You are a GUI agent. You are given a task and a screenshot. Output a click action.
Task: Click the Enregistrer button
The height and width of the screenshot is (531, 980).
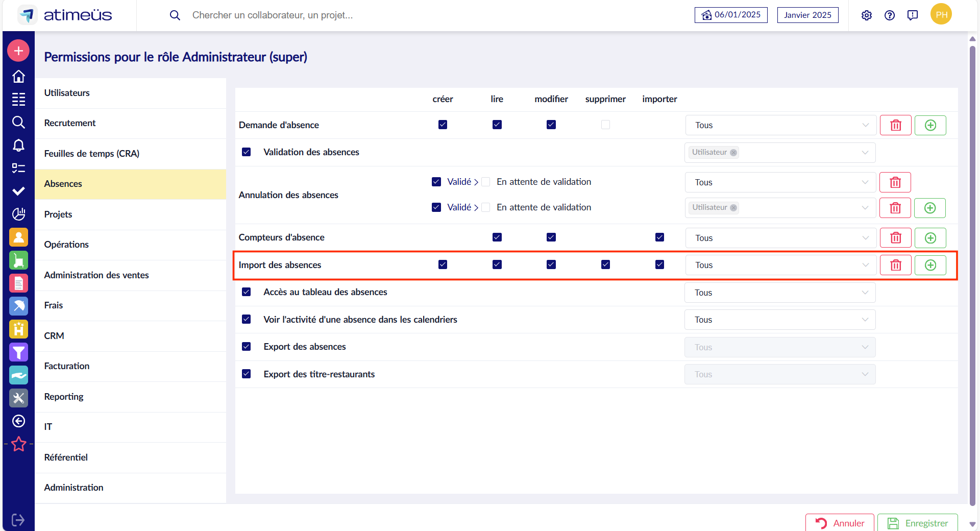click(917, 523)
